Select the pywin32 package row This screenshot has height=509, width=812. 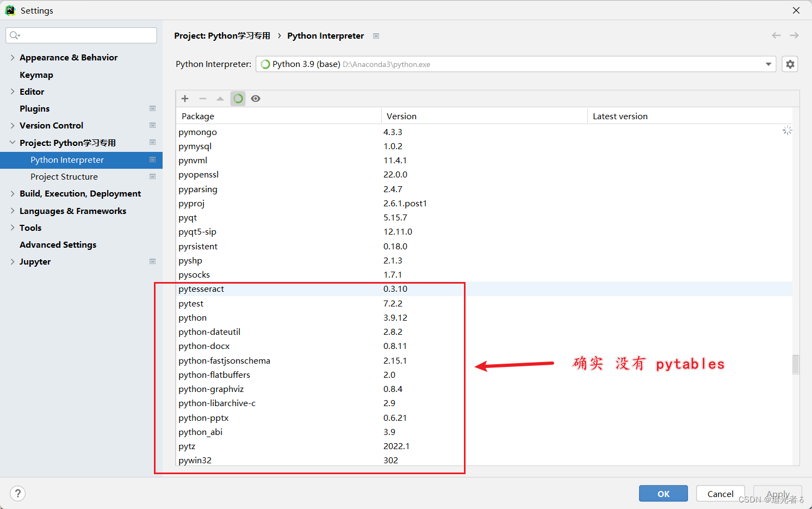(x=484, y=459)
